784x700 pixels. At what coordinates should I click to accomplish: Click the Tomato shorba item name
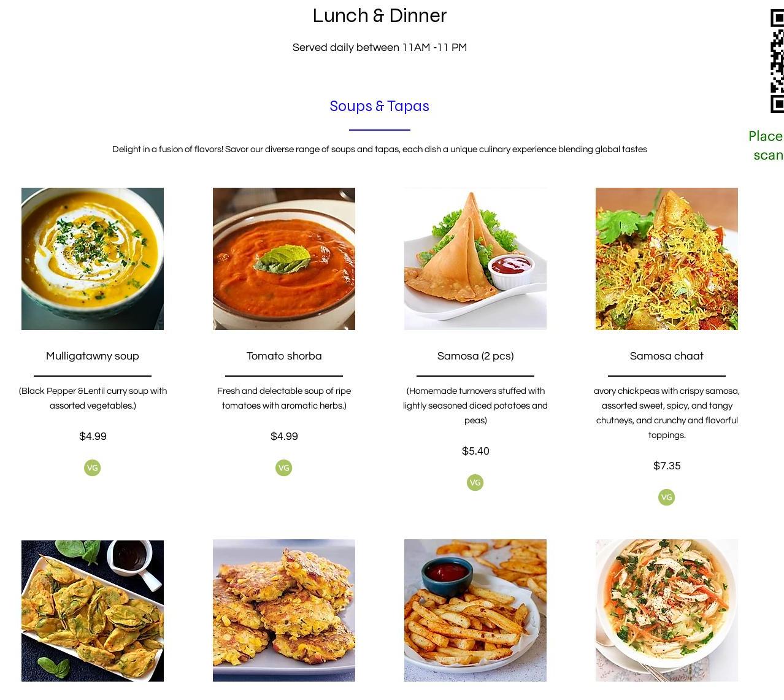click(284, 356)
